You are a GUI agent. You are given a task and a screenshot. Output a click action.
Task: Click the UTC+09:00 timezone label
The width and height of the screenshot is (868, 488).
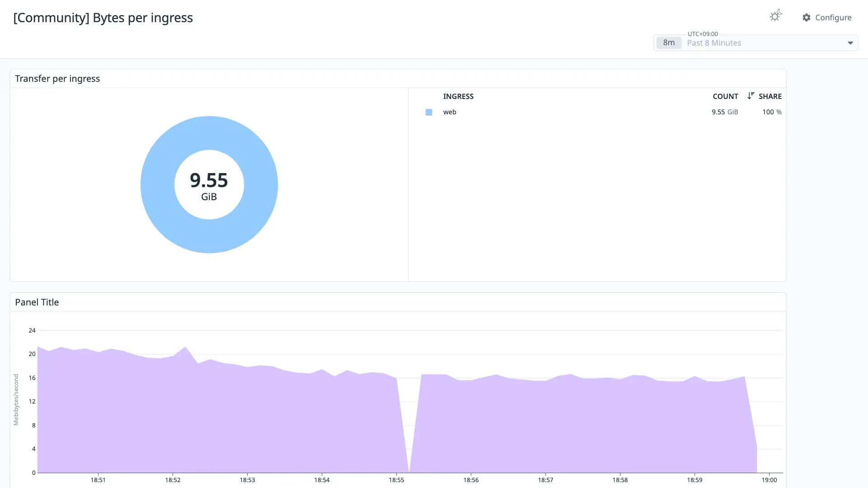pyautogui.click(x=703, y=34)
